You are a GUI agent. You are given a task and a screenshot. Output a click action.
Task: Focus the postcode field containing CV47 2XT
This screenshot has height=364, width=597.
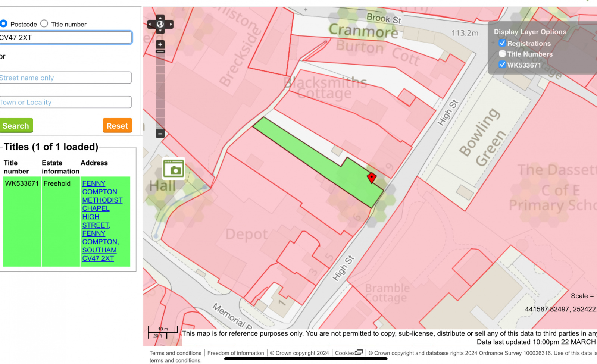(65, 37)
